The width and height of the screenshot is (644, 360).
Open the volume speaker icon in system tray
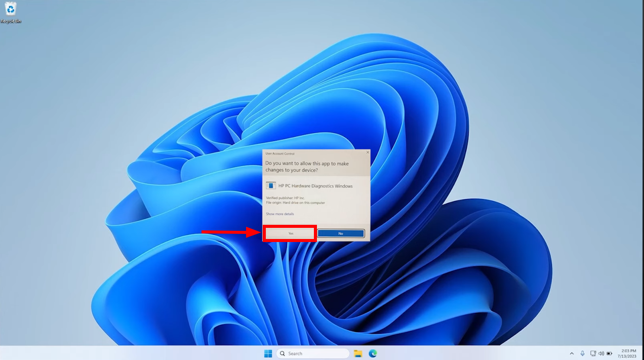[601, 353]
